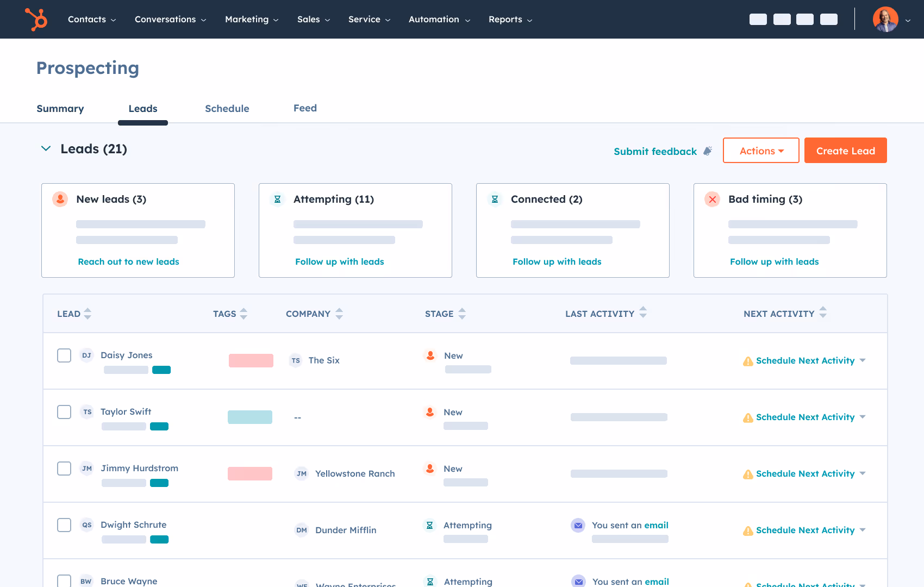Click the email envelope icon on Dwight Schrute's row

(578, 525)
